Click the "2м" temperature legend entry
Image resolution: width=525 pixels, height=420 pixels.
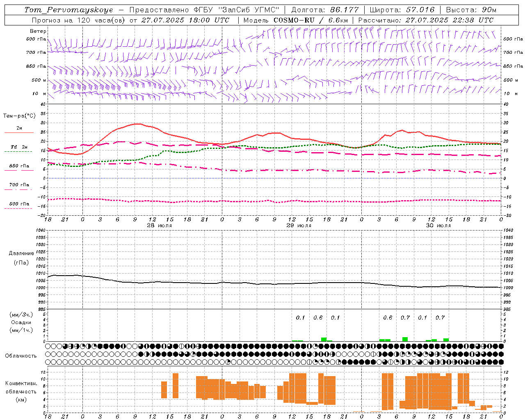pos(19,128)
